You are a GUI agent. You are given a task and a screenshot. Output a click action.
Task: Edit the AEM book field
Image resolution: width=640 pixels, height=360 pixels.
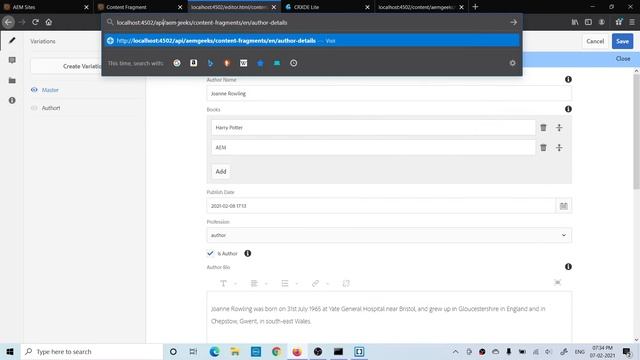tap(373, 147)
